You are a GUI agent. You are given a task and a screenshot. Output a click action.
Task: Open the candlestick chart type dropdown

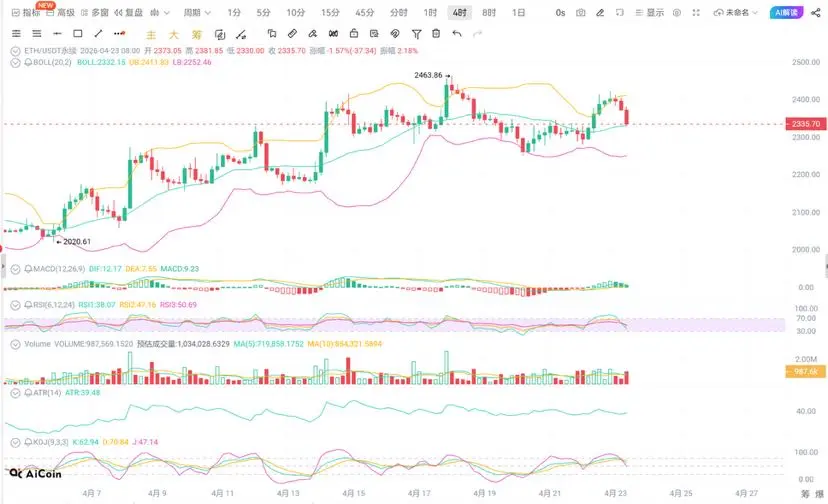click(159, 12)
